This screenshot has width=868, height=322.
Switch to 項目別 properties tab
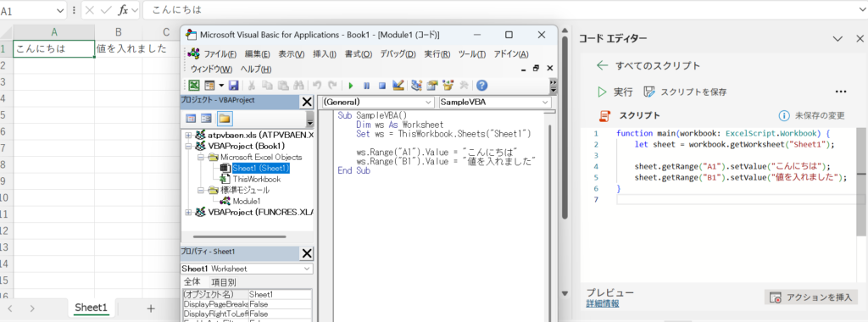224,281
